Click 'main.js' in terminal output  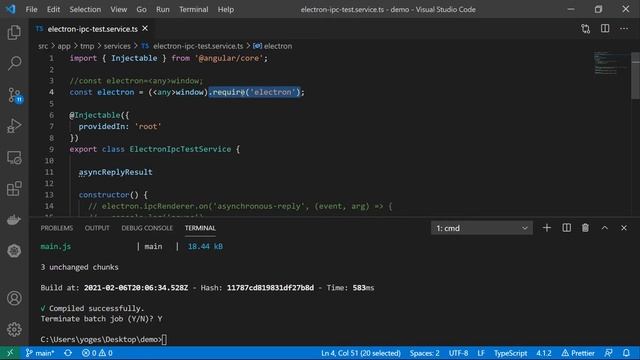pos(56,247)
